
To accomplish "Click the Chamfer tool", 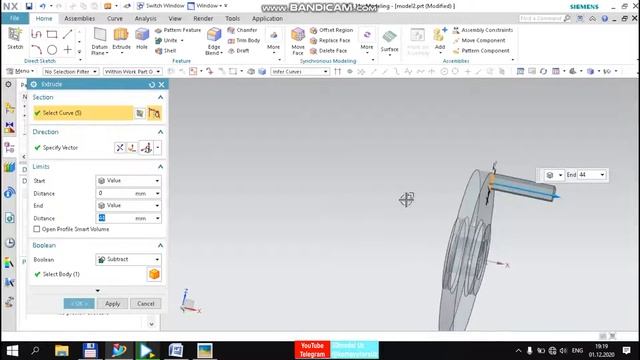I will pyautogui.click(x=242, y=30).
